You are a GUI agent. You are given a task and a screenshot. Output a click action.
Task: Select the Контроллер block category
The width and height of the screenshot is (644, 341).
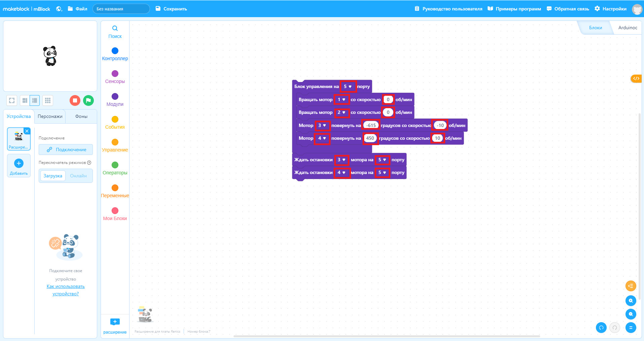click(115, 54)
